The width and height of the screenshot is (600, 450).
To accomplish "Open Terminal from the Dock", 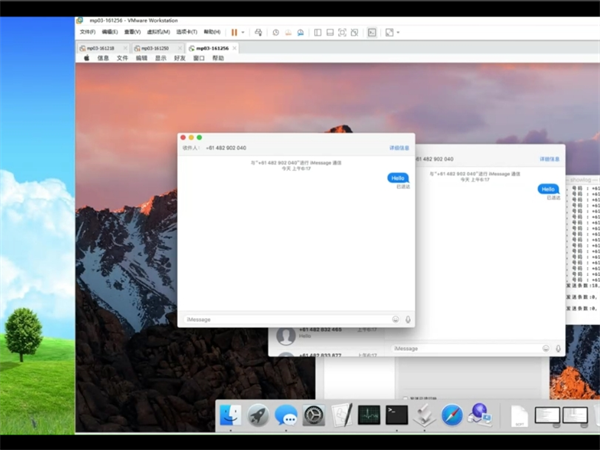I will [397, 415].
